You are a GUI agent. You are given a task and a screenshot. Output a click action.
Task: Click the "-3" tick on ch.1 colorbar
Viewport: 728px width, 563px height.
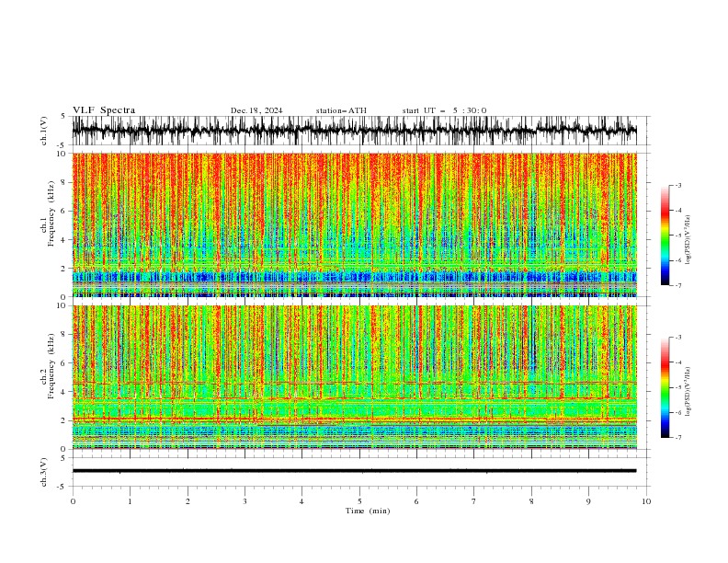pyautogui.click(x=677, y=185)
